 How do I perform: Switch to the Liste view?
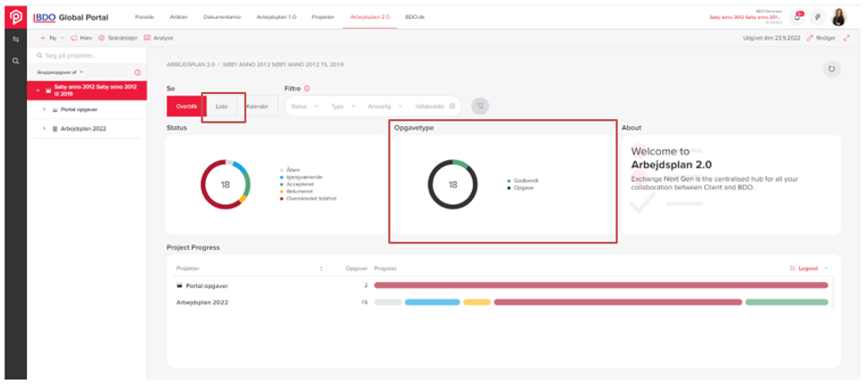tap(221, 107)
